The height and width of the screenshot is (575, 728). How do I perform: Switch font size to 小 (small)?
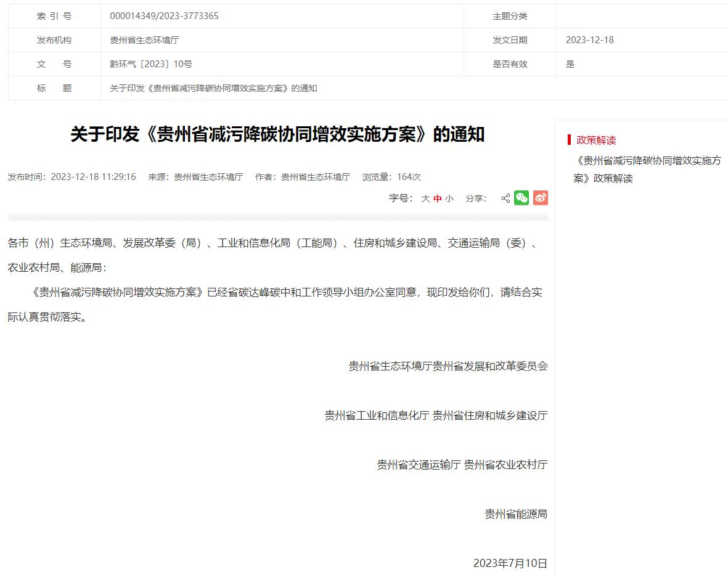click(449, 198)
